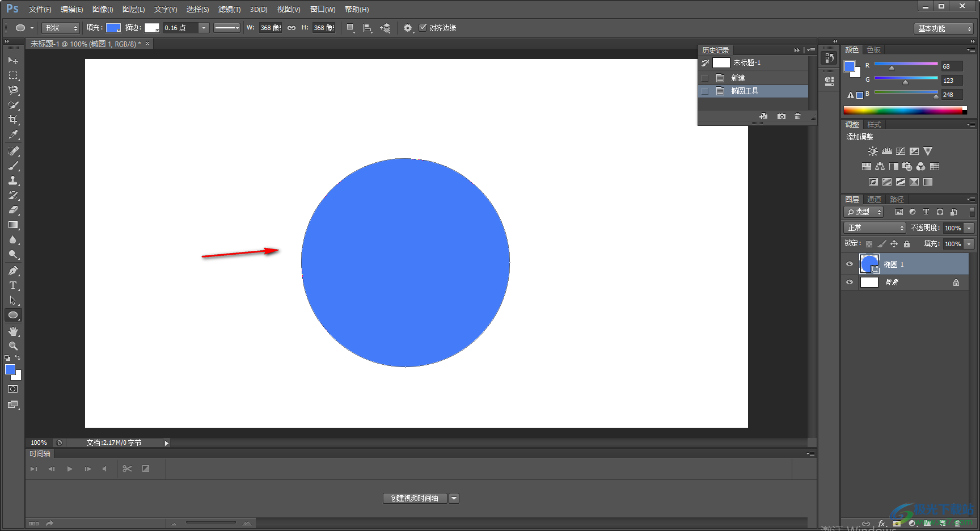Open the 不透明度 opacity dropdown arrow
Viewport: 980px width, 531px height.
(x=969, y=227)
